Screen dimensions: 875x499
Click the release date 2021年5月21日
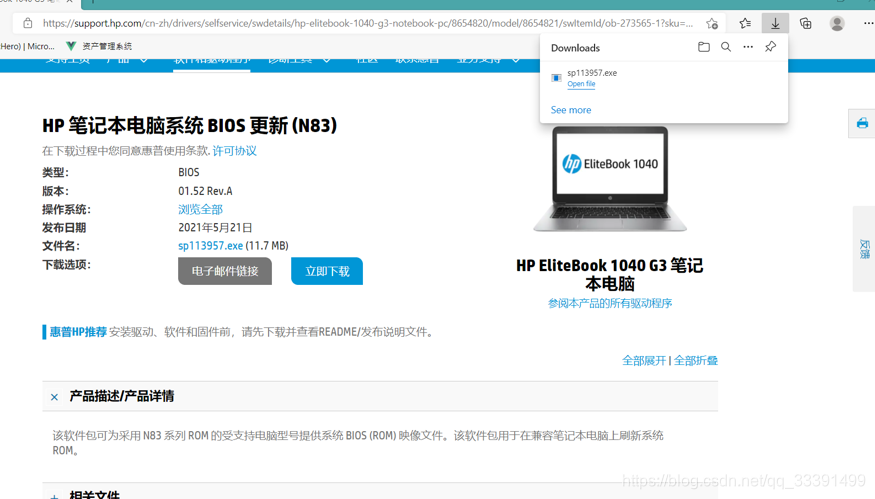[215, 228]
